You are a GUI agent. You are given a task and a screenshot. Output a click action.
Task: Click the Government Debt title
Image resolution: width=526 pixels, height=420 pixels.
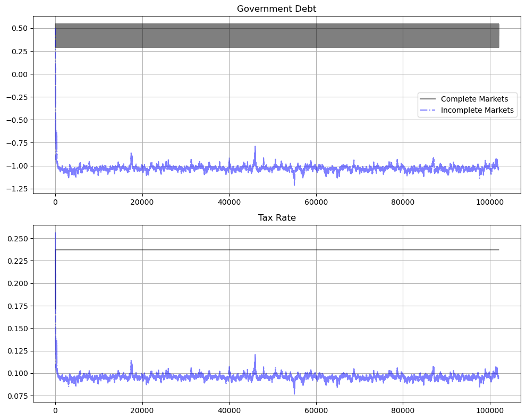tap(278, 9)
